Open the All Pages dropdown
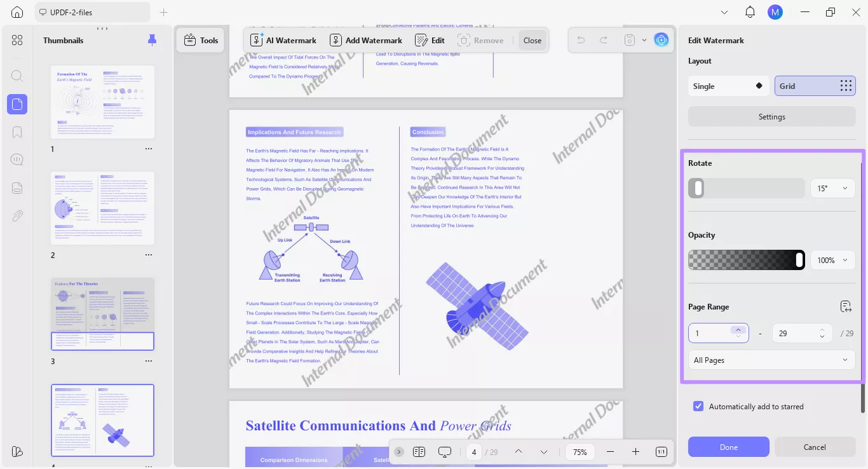The height and width of the screenshot is (469, 868). (771, 360)
